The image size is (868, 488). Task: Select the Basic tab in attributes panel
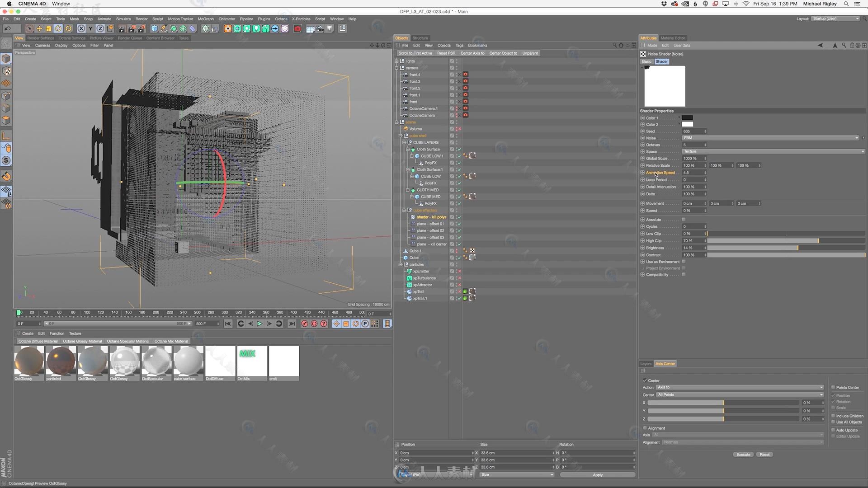[x=647, y=61]
